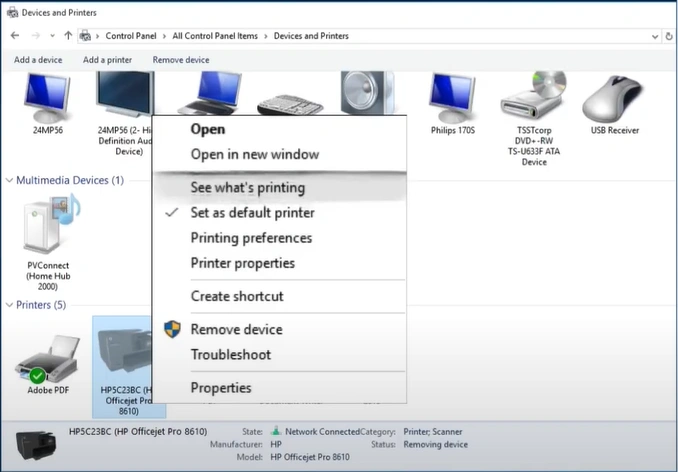Collapse the Multimedia Devices group

[10, 181]
